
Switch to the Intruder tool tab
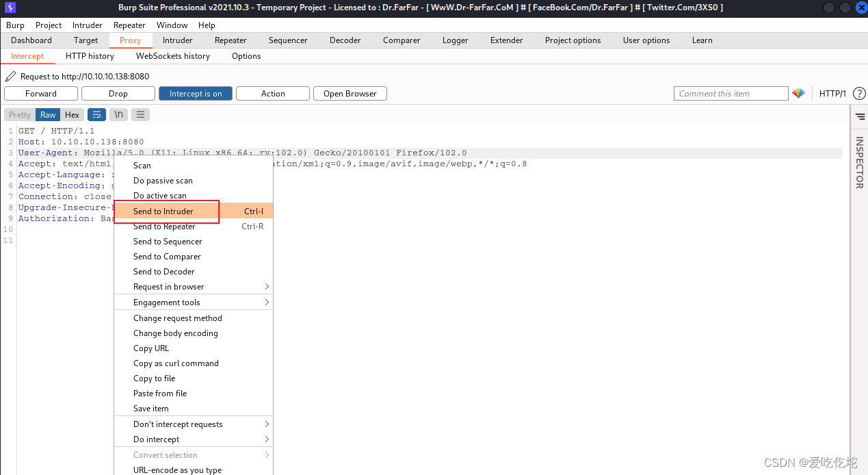[x=178, y=40]
